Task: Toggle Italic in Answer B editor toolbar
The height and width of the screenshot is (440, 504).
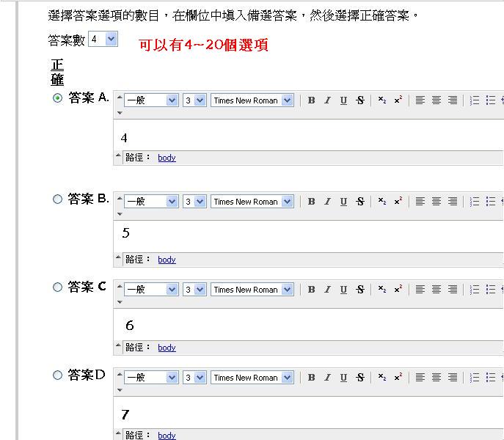Action: (327, 202)
